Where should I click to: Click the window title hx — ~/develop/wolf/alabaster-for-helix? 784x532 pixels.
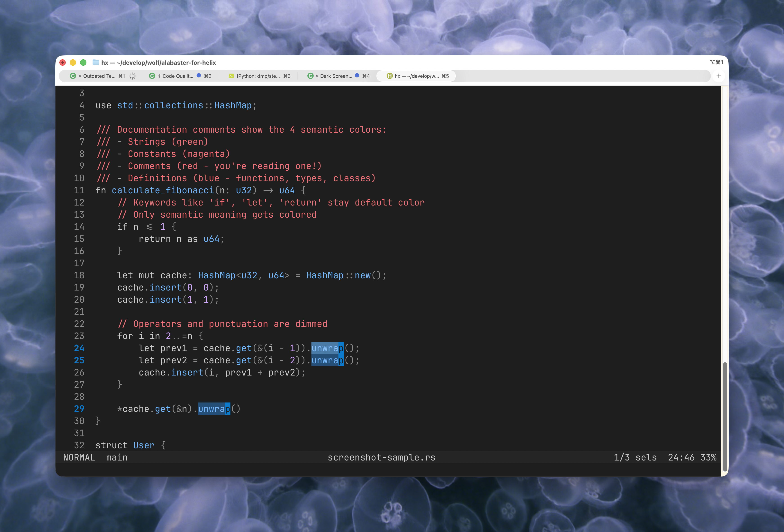159,62
